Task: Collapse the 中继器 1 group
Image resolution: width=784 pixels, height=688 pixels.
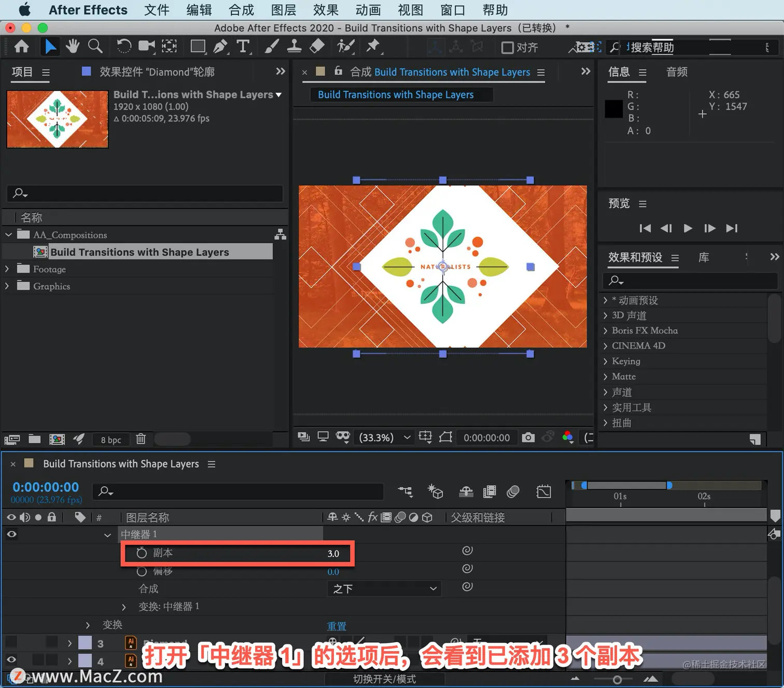Action: coord(107,534)
